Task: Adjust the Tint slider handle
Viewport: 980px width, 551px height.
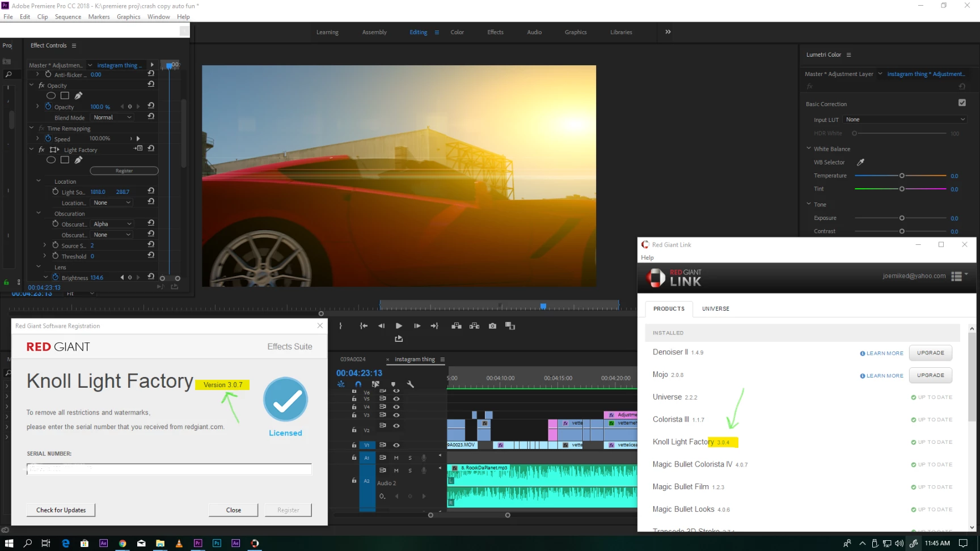Action: pyautogui.click(x=902, y=189)
